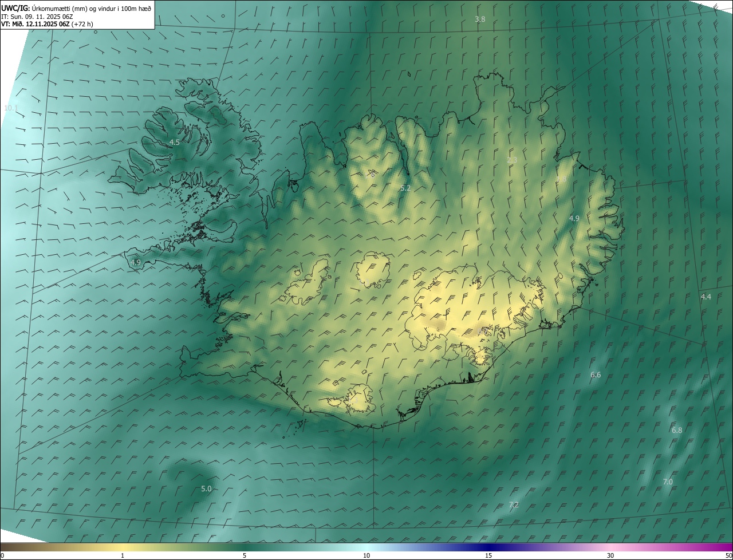Click the 7.2 value label on the map

tap(514, 504)
